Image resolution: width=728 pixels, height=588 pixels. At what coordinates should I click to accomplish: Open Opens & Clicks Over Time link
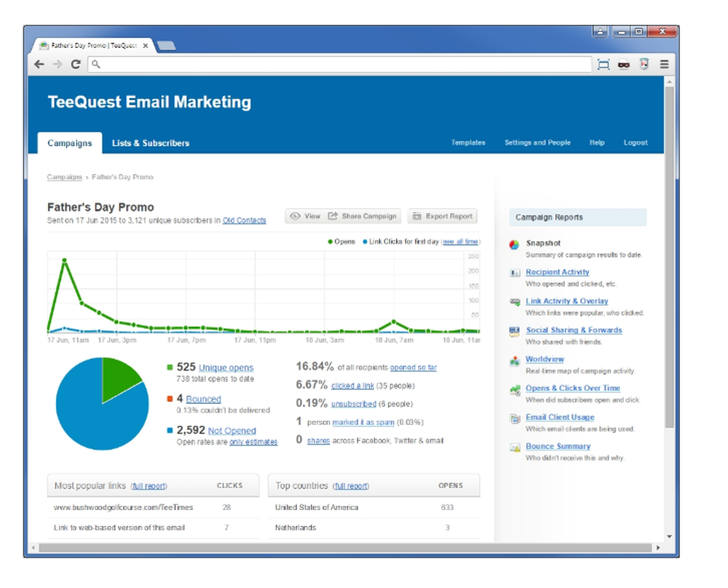pos(573,388)
